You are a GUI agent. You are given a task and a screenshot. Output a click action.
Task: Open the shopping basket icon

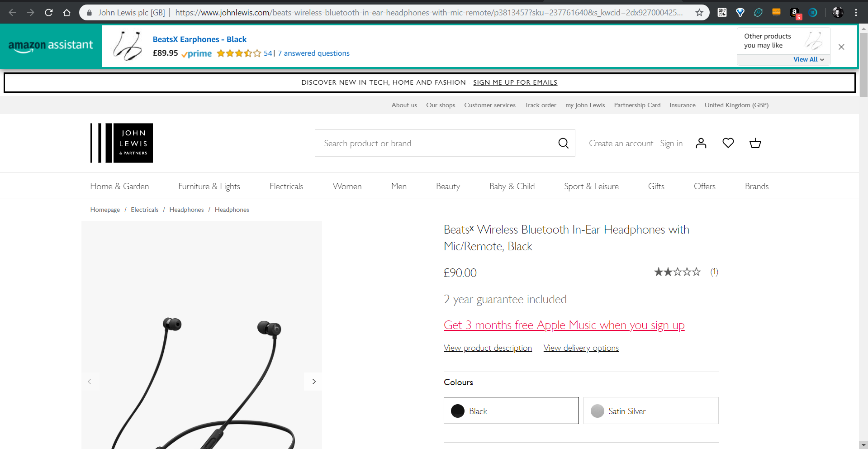755,143
